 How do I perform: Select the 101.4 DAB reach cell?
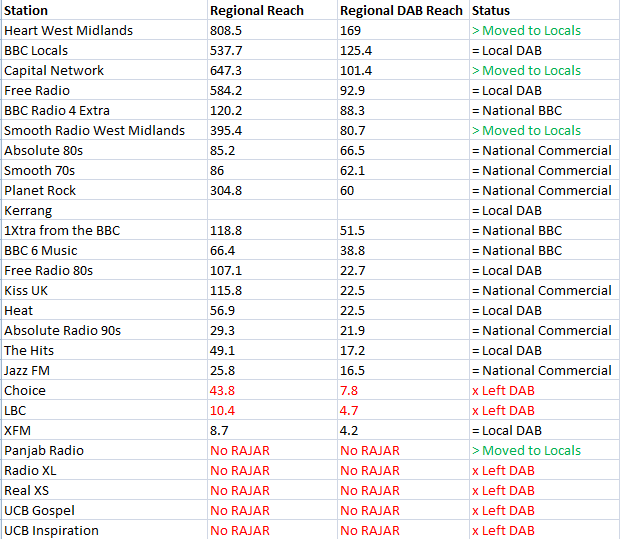coord(403,70)
